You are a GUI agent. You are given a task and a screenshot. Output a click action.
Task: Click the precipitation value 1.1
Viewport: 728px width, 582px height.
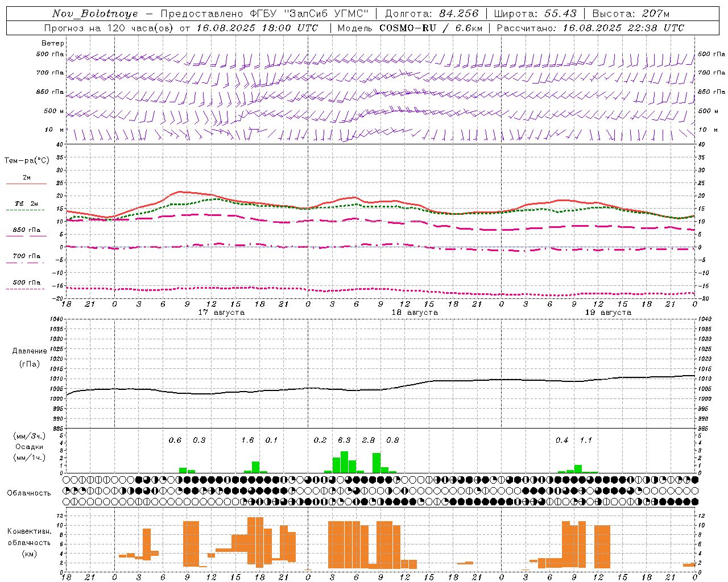(586, 440)
